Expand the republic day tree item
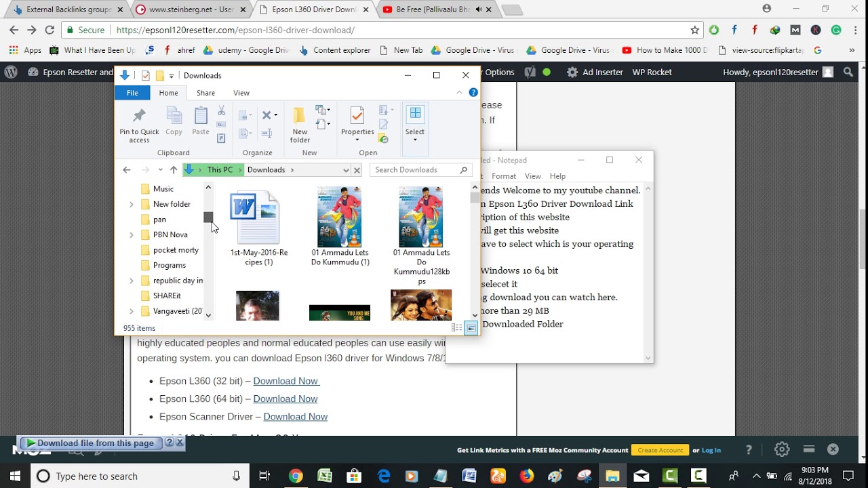 tap(132, 281)
